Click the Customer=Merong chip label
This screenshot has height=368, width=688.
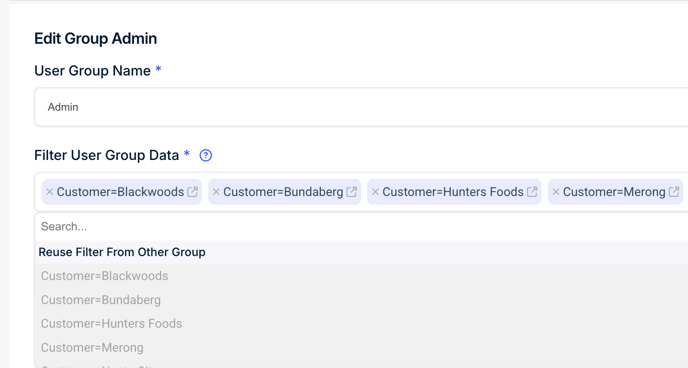[x=614, y=192]
